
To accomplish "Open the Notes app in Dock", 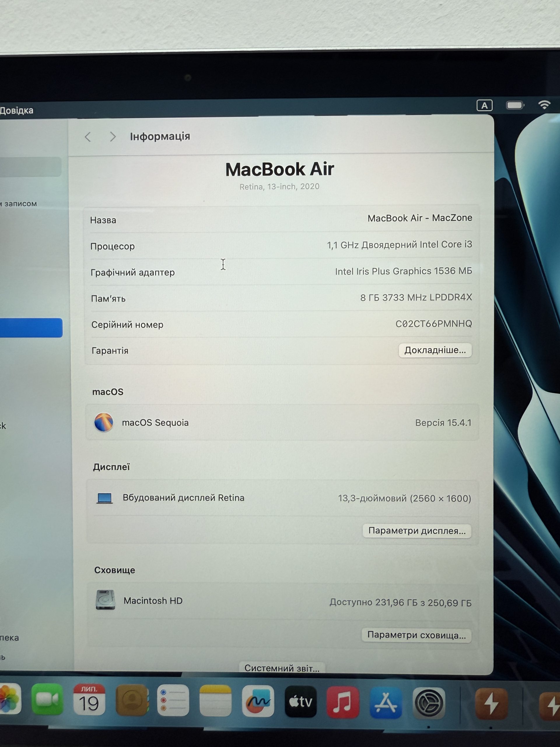I will click(215, 701).
